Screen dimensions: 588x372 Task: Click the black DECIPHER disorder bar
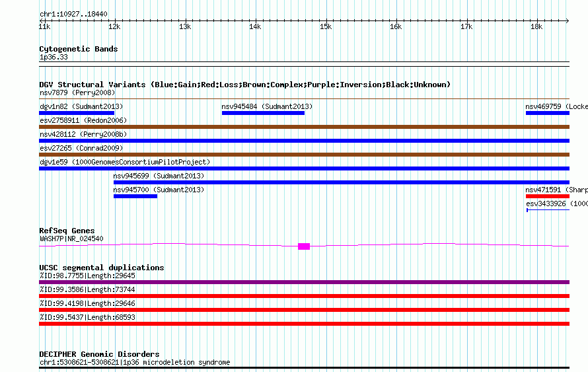pyautogui.click(x=304, y=368)
